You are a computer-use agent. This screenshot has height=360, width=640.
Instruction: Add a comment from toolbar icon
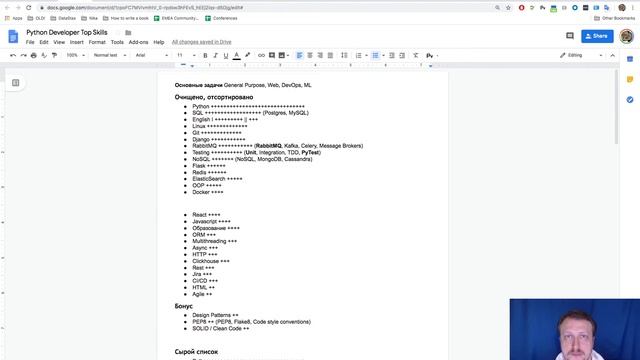pos(272,55)
